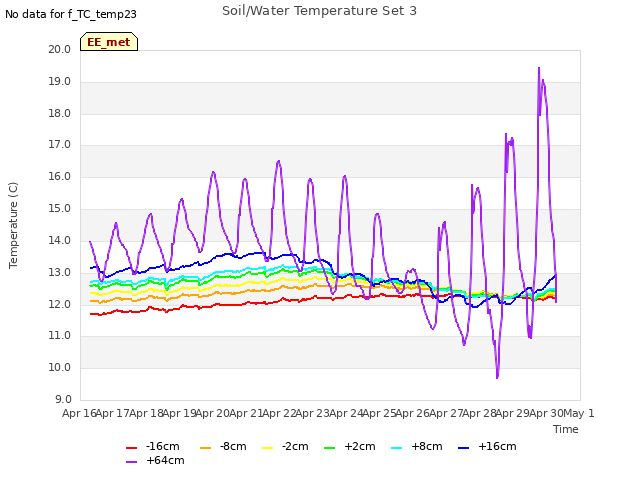Click the +64cm minimum near 9.7 on Apr 28
This screenshot has height=480, width=640.
pos(497,377)
